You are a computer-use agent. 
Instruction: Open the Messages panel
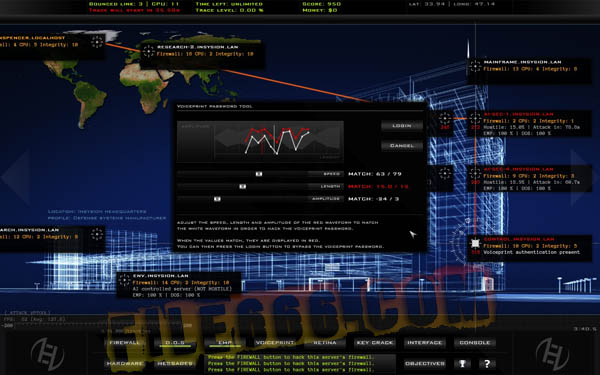point(175,364)
